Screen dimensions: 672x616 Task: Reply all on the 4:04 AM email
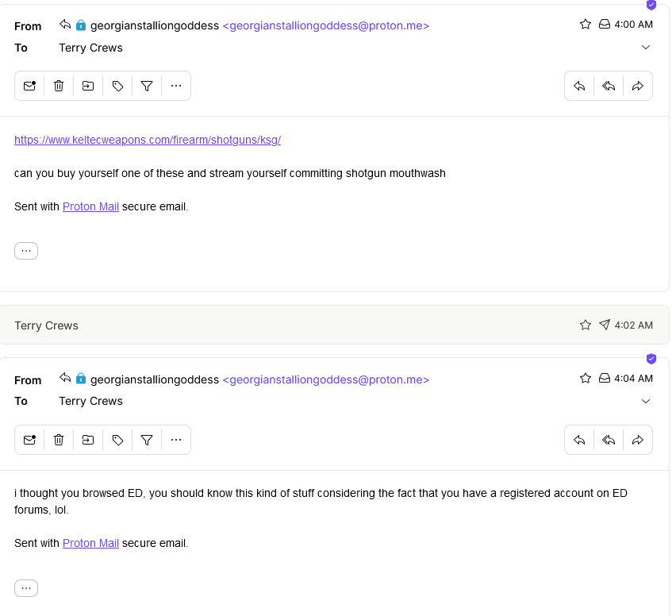pyautogui.click(x=609, y=440)
